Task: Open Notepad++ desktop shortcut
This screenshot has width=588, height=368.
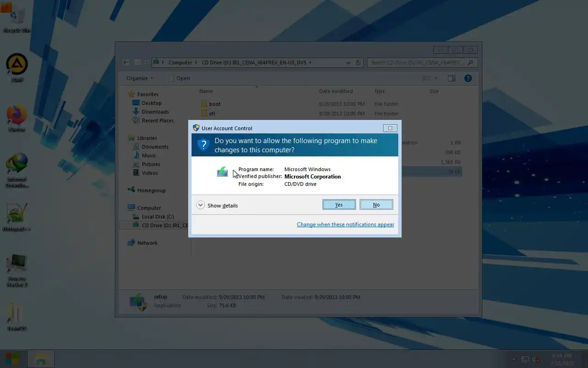Action: tap(17, 217)
